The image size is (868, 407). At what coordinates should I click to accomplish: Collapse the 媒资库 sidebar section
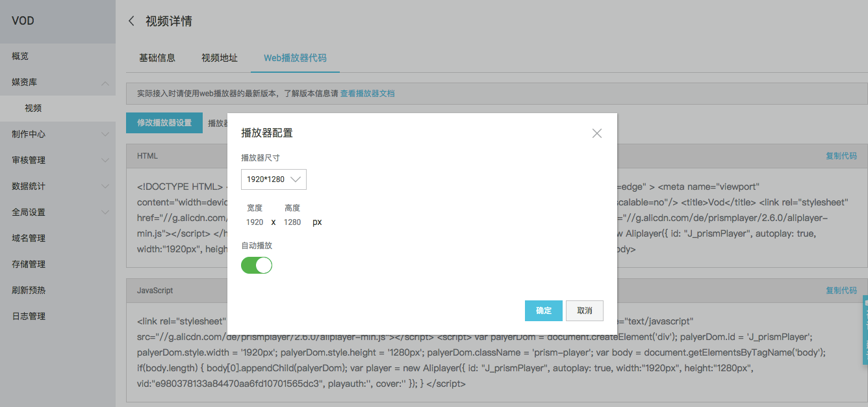[x=58, y=83]
